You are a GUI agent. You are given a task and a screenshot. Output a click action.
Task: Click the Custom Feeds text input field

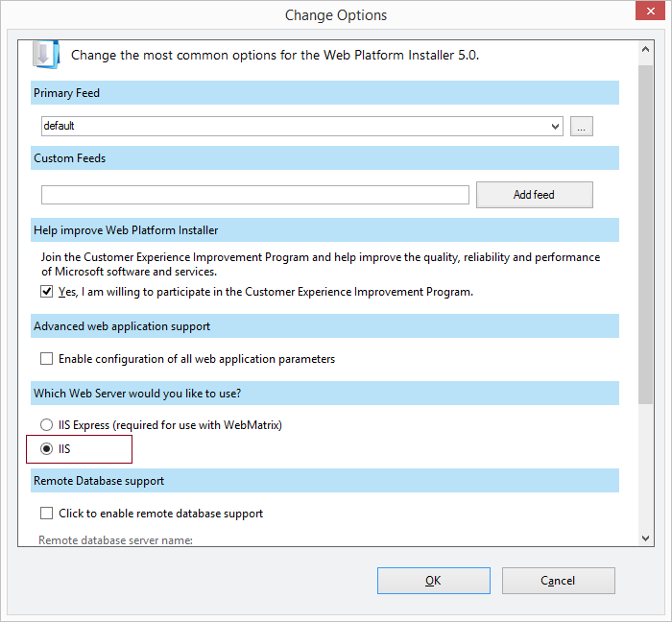coord(255,195)
